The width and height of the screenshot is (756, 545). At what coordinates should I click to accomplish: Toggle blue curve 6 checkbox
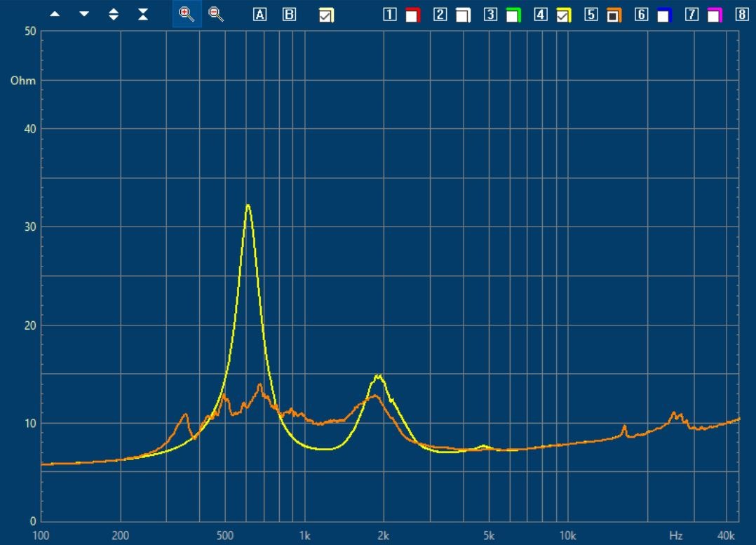pyautogui.click(x=664, y=15)
